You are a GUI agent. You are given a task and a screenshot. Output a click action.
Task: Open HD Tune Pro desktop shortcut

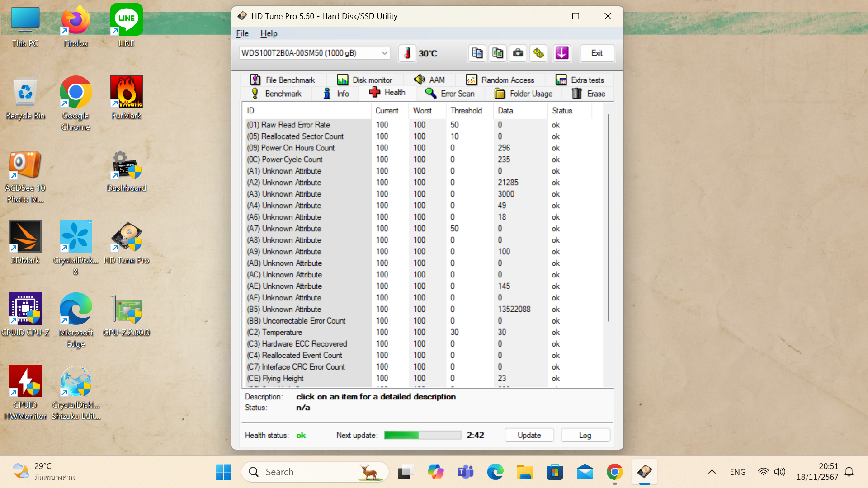pos(127,243)
